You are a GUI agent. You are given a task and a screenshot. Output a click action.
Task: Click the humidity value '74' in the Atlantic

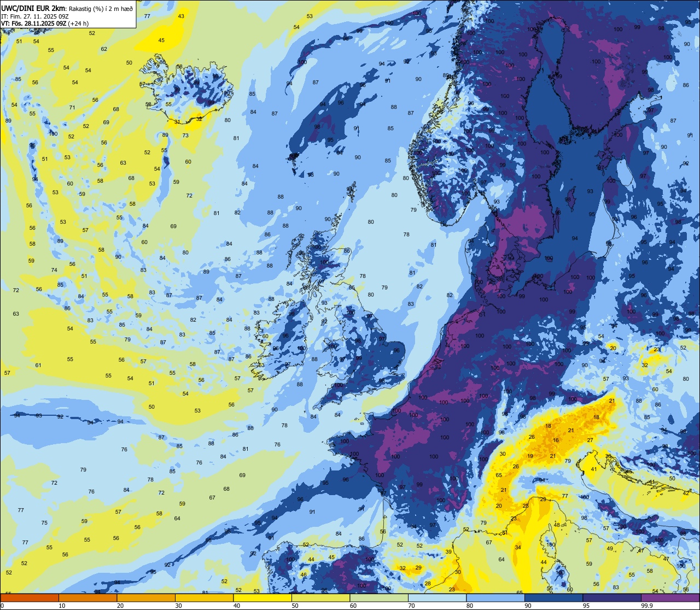(x=54, y=270)
